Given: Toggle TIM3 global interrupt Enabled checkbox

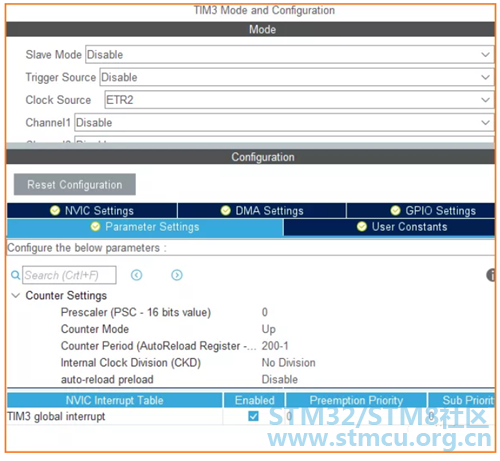Looking at the screenshot, I should point(253,416).
